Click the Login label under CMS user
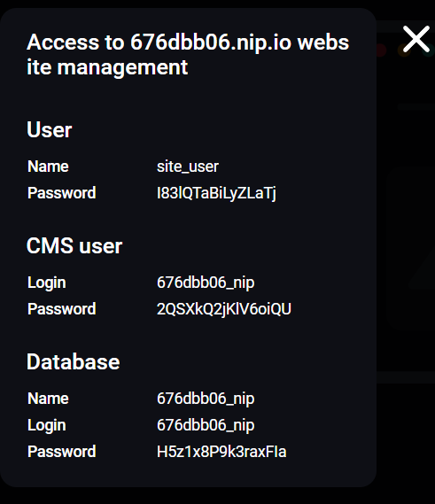This screenshot has width=435, height=504. coord(47,283)
